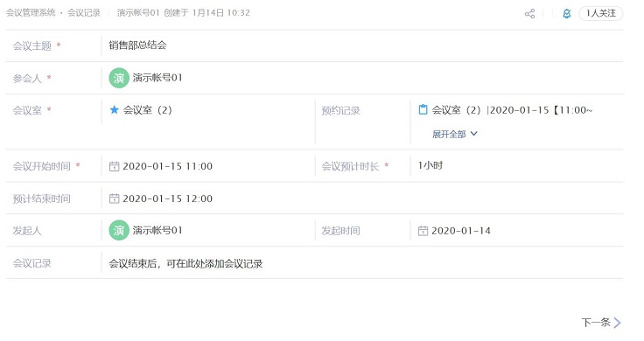Select the 会议预计时长 value 1小时
This screenshot has width=644, height=341.
430,166
